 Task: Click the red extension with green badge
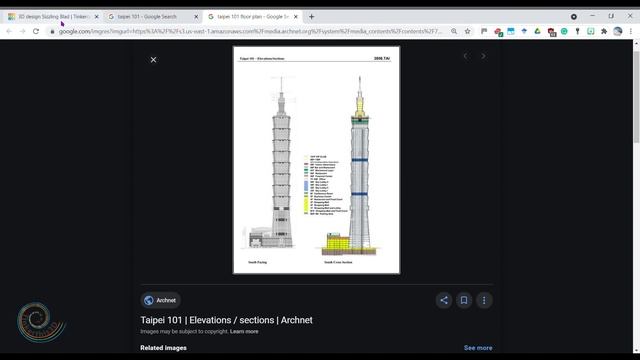click(x=498, y=32)
